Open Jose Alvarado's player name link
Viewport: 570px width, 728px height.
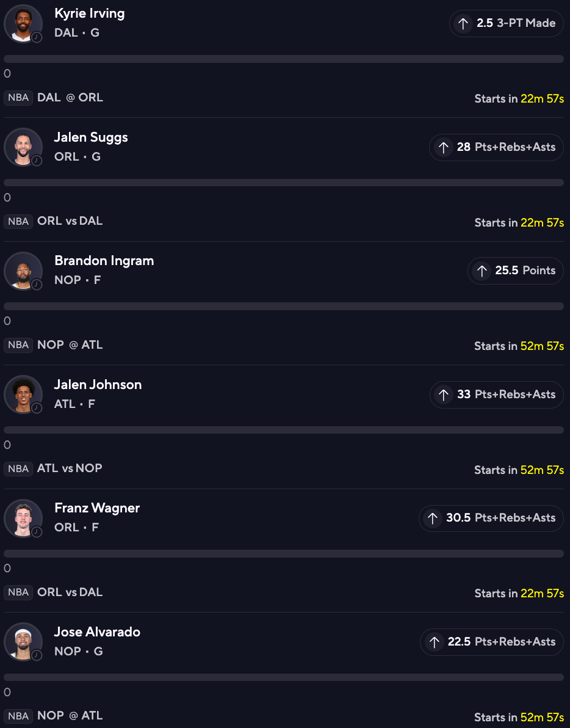pyautogui.click(x=97, y=632)
